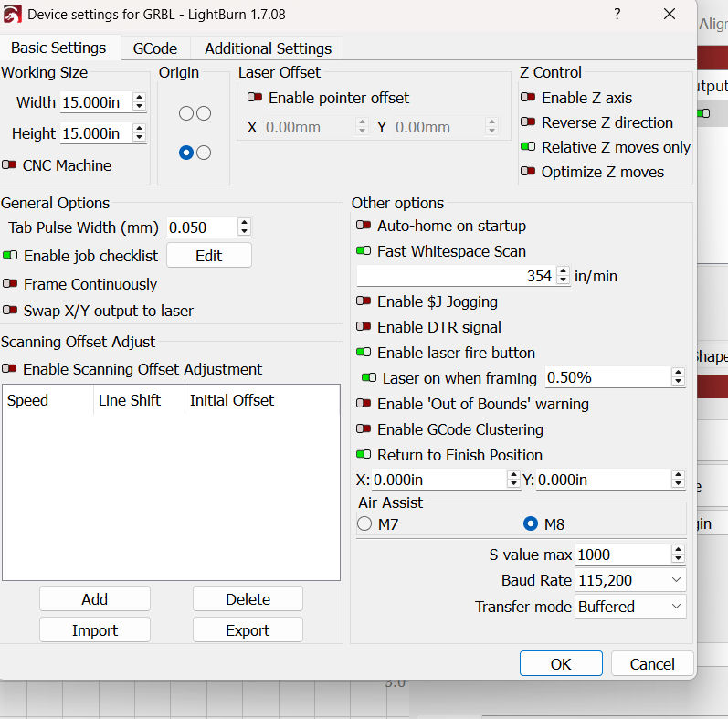The image size is (728, 719).
Task: Select top-right origin radio button
Action: pos(204,113)
